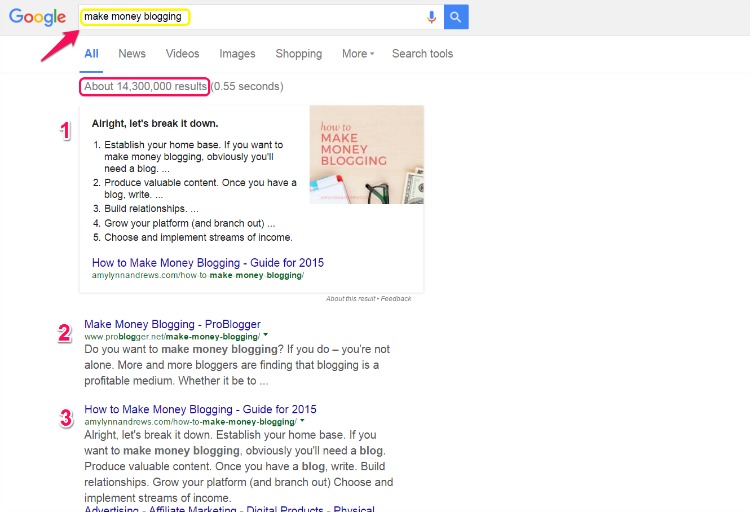Click the Google logo
The height and width of the screenshot is (512, 750).
click(x=37, y=17)
